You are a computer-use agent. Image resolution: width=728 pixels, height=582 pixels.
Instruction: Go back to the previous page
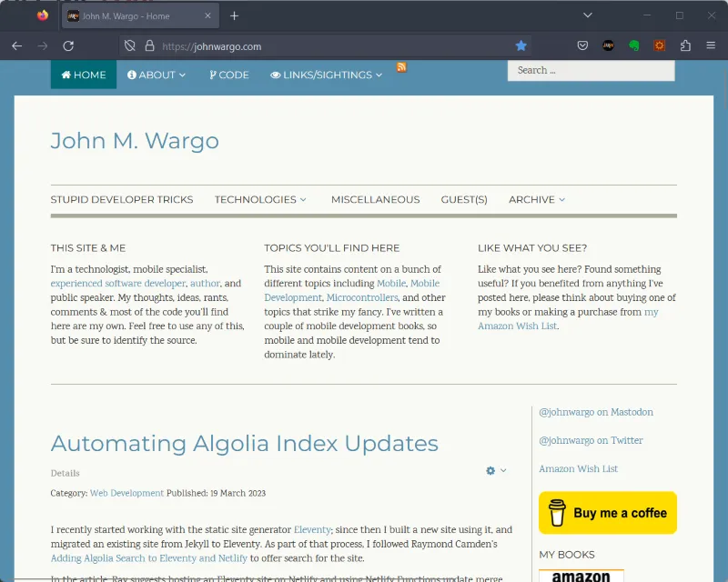point(16,46)
